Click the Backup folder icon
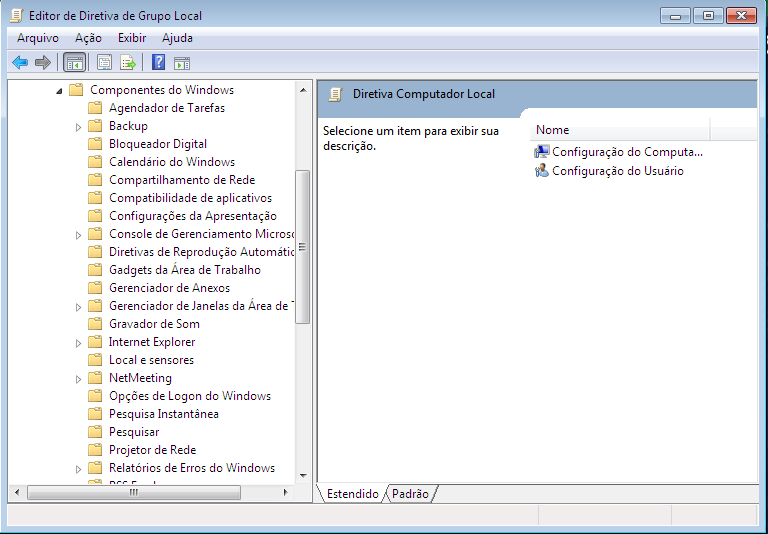768x534 pixels. click(x=95, y=126)
